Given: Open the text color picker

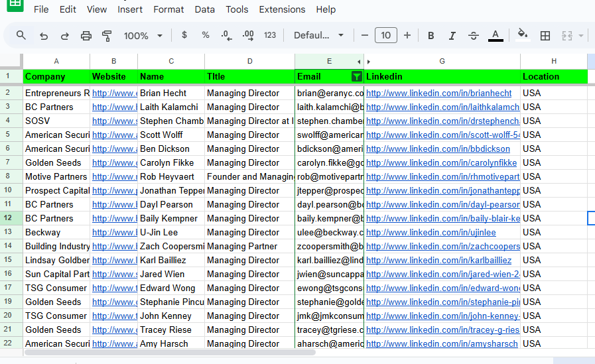Looking at the screenshot, I should click(496, 36).
